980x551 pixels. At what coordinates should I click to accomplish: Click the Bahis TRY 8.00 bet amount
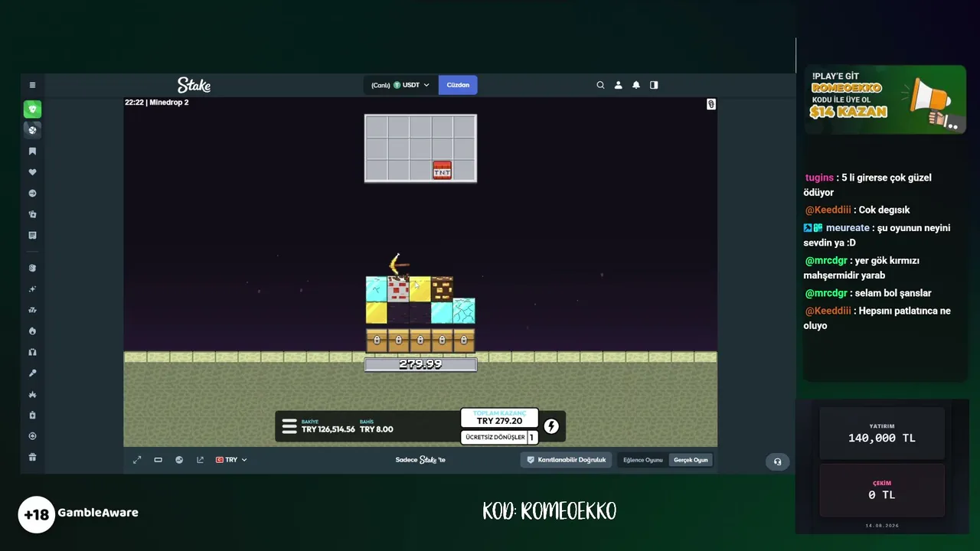[377, 426]
